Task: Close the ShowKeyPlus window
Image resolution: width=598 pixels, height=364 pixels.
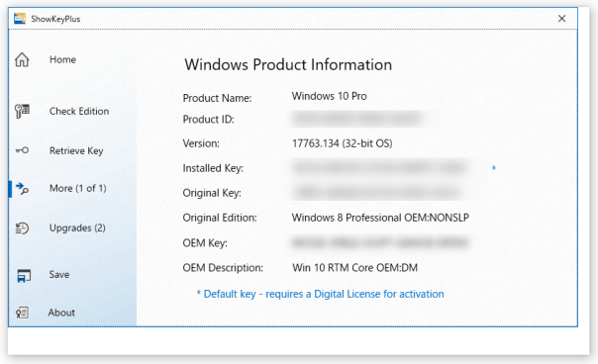Action: click(561, 18)
